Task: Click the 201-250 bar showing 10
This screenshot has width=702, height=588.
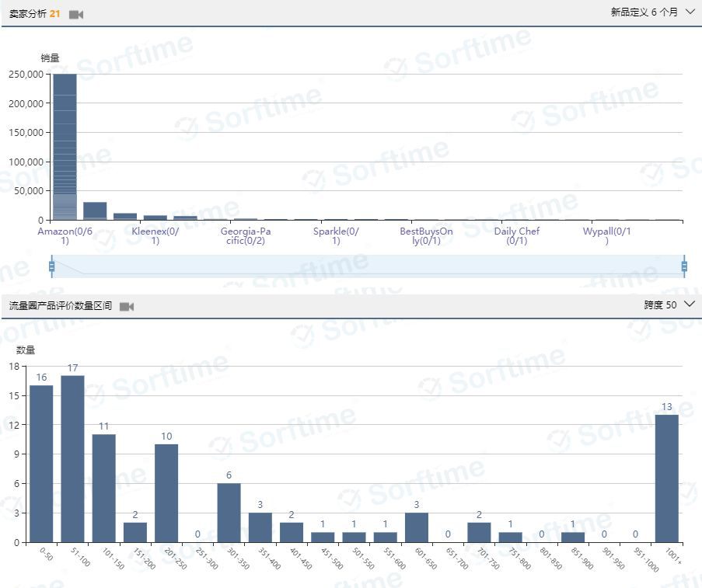Action: tap(166, 493)
